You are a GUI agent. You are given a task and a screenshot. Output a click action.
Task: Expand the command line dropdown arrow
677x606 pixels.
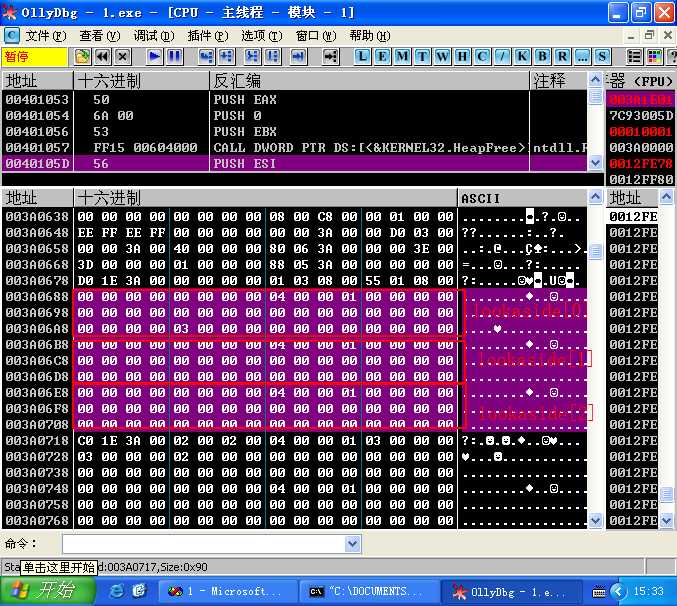tap(353, 544)
